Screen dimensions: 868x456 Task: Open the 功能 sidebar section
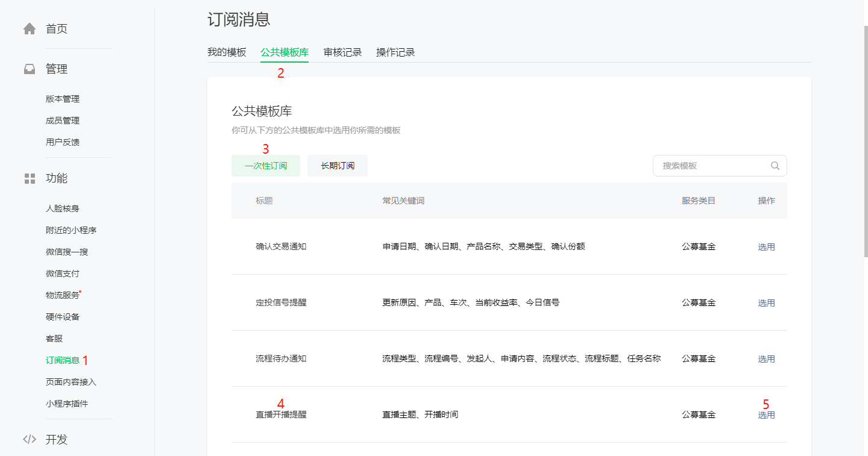point(57,178)
